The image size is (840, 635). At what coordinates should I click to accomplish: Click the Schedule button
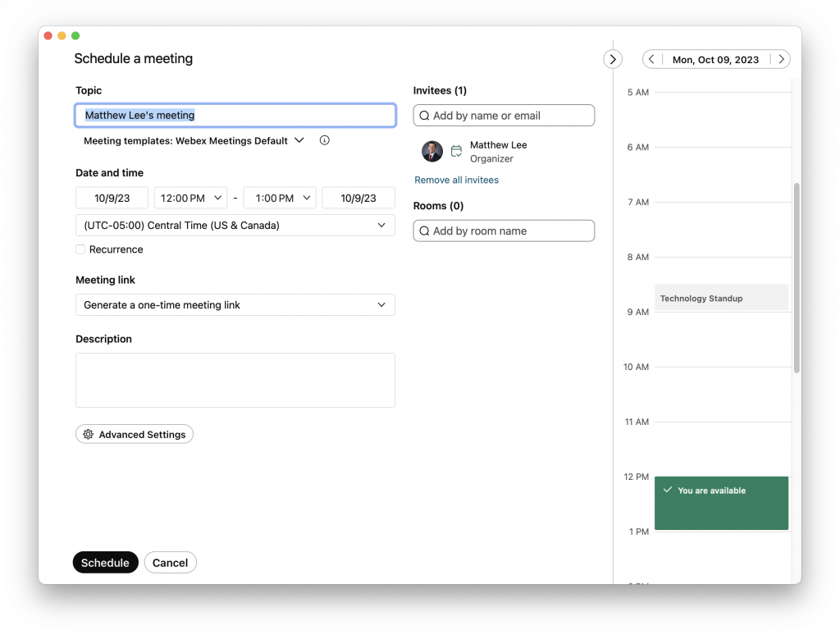[x=105, y=562]
